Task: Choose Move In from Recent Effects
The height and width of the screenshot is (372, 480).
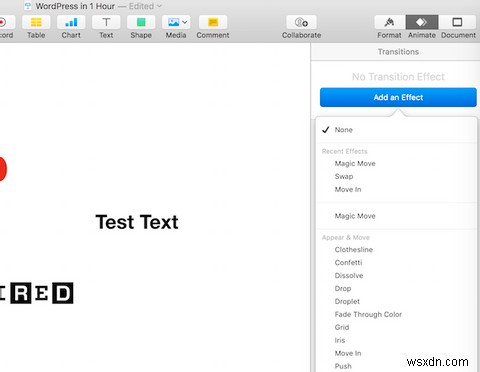Action: [396, 189]
